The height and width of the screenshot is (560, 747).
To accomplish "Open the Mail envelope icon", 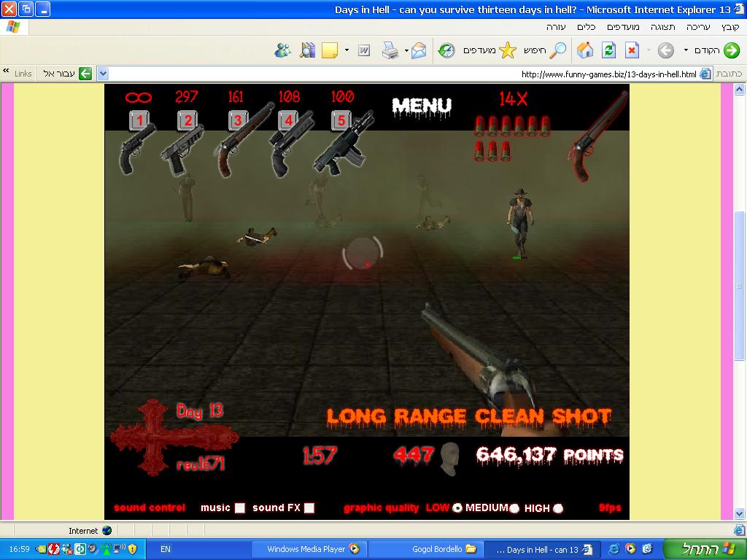I will [x=419, y=50].
